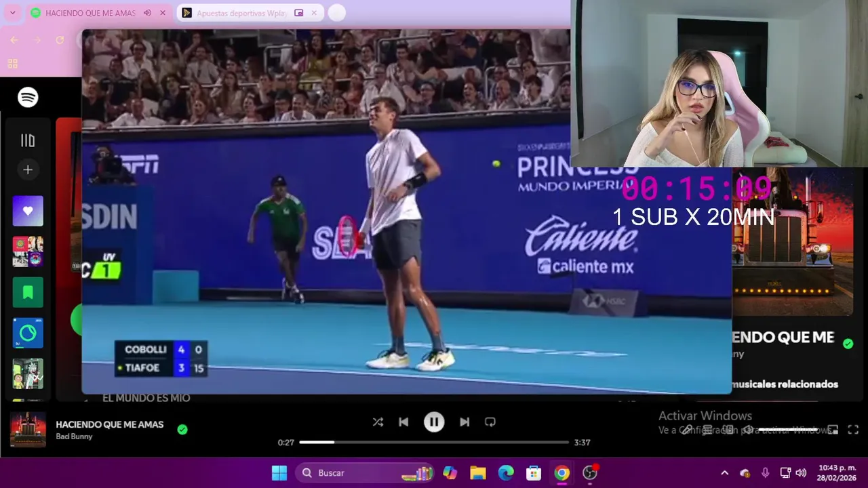Open the blue circle-cover playlist
The width and height of the screenshot is (868, 488).
coord(28,333)
